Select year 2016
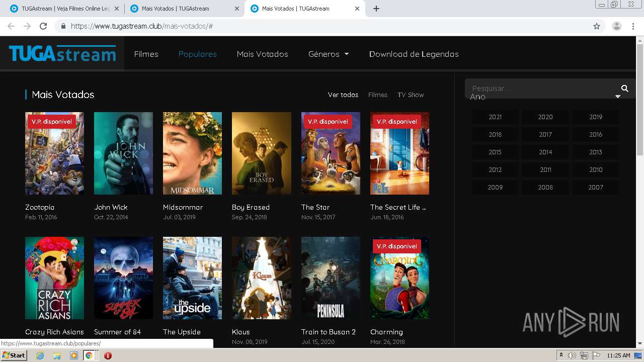The image size is (644, 362). click(x=596, y=134)
